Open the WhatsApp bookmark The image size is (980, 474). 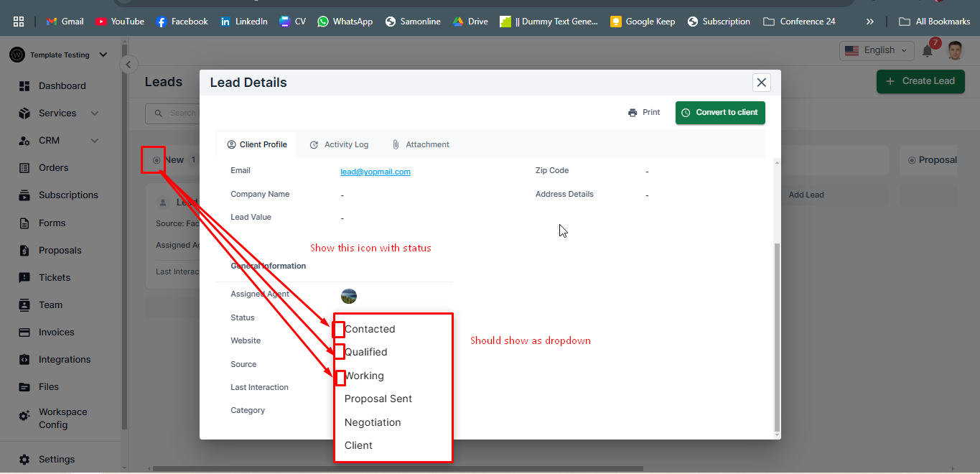pos(345,22)
